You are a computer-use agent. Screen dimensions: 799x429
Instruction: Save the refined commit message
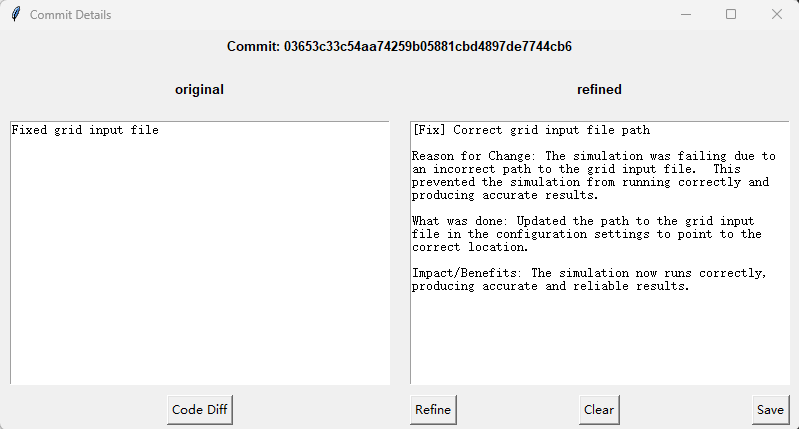770,410
